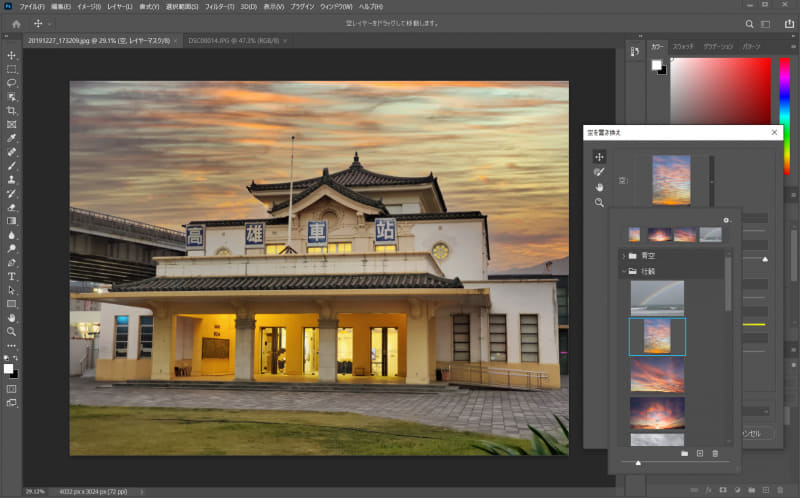Select the Clone Stamp tool
The width and height of the screenshot is (800, 498).
point(11,179)
